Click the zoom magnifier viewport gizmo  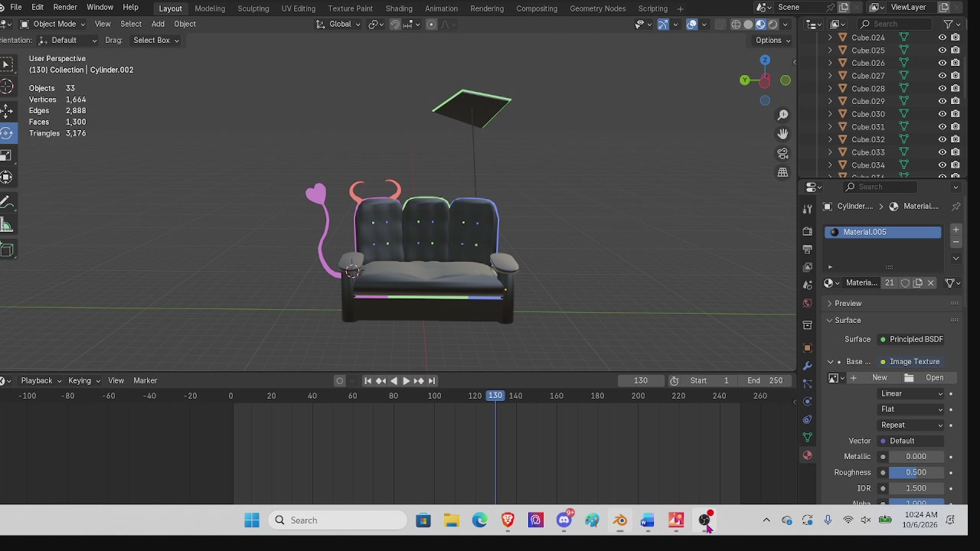[x=782, y=115]
